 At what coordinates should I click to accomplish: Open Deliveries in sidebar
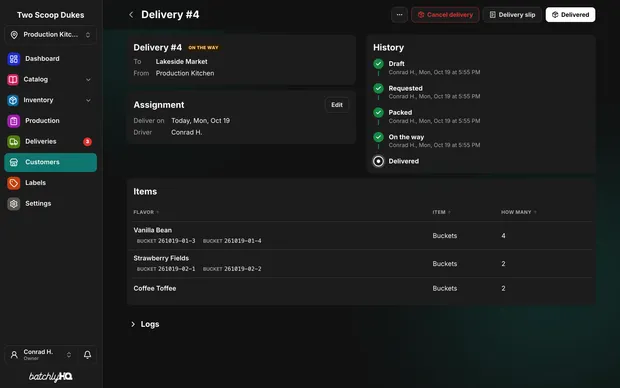51,142
